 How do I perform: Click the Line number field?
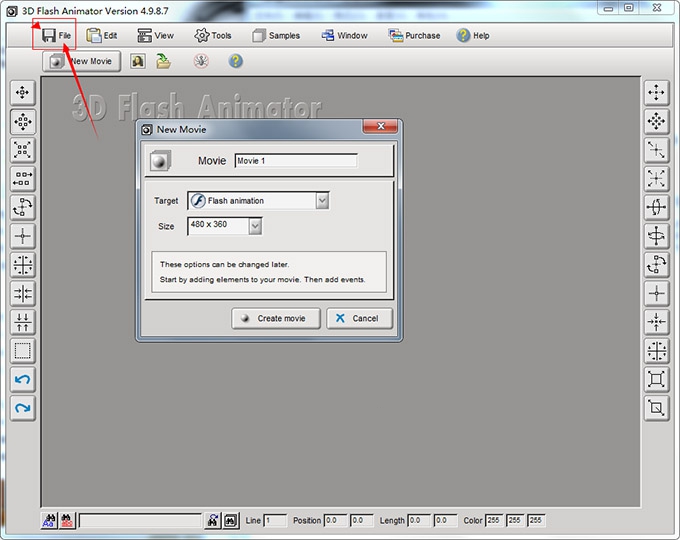[275, 520]
